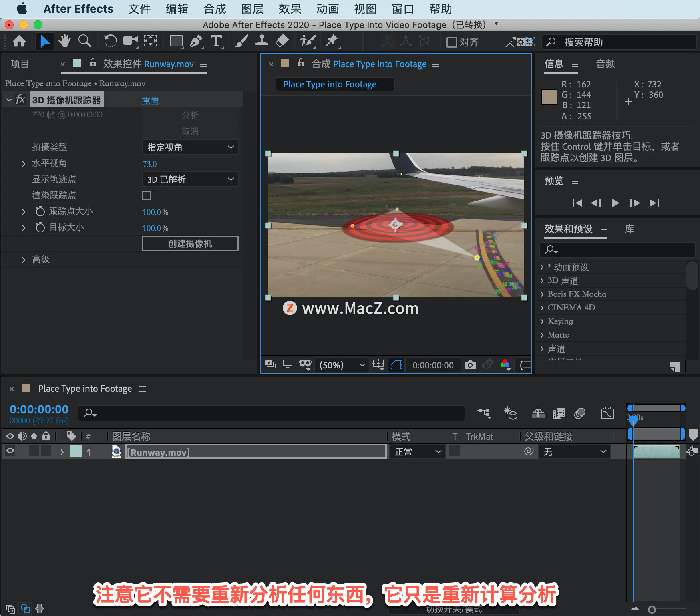
Task: Select the Brush tool
Action: 241,42
